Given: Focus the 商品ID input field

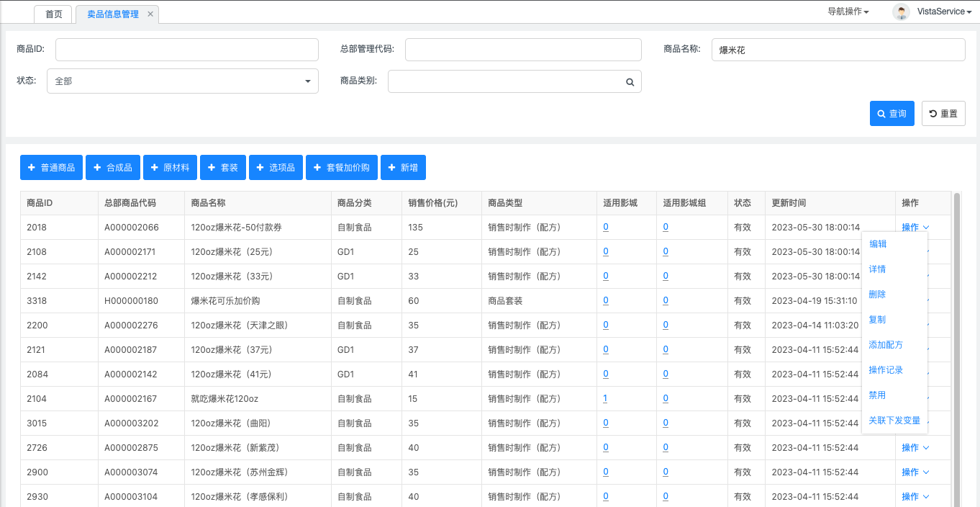Looking at the screenshot, I should point(187,49).
